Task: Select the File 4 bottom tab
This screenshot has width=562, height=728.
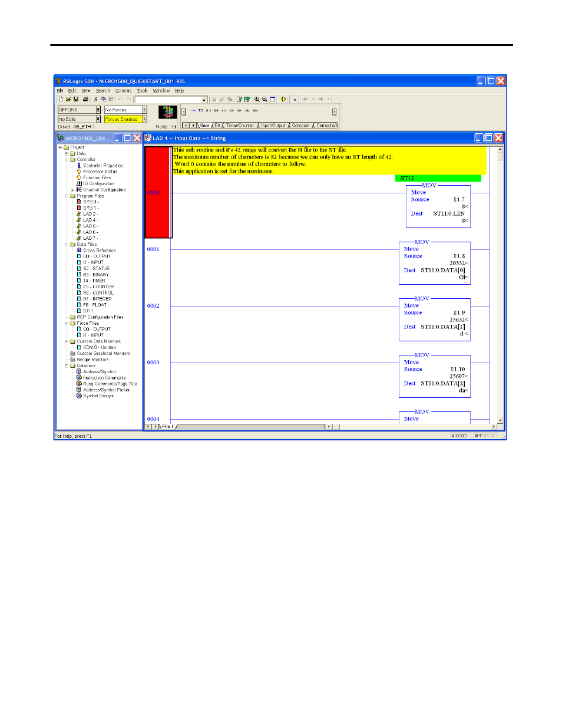Action: click(x=168, y=427)
